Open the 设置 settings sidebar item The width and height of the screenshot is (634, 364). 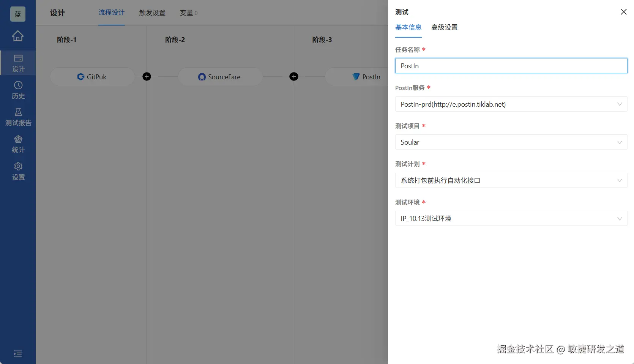pyautogui.click(x=18, y=172)
